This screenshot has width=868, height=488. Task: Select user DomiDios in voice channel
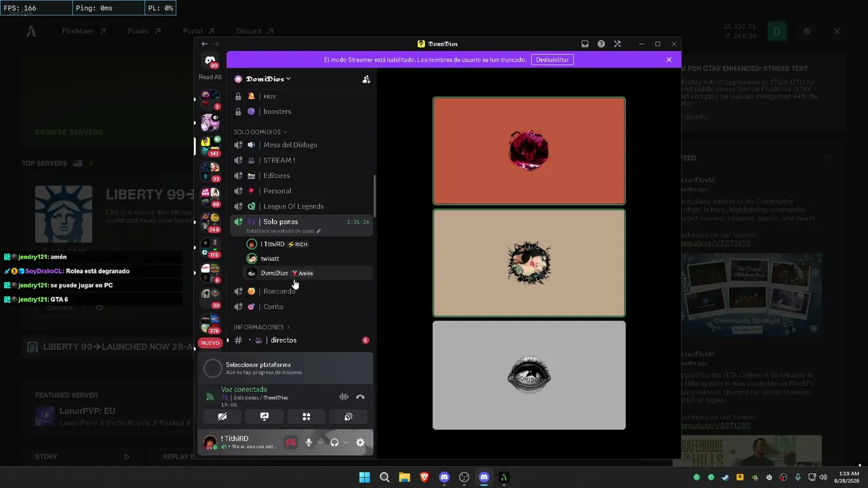(308, 273)
